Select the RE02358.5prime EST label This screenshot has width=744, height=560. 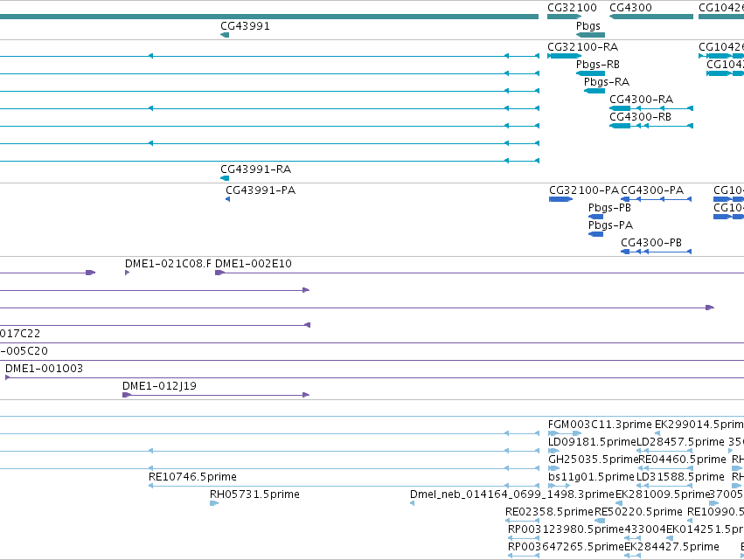point(549,512)
